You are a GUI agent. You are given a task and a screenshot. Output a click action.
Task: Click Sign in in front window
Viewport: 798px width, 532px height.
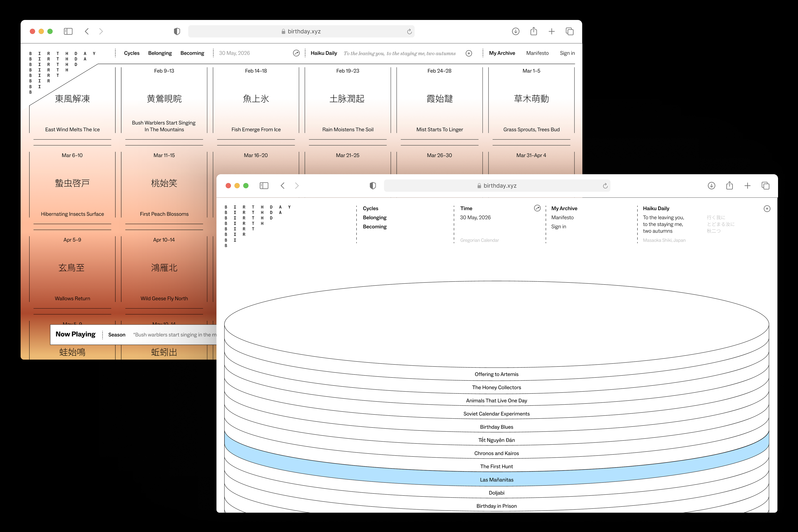click(558, 227)
